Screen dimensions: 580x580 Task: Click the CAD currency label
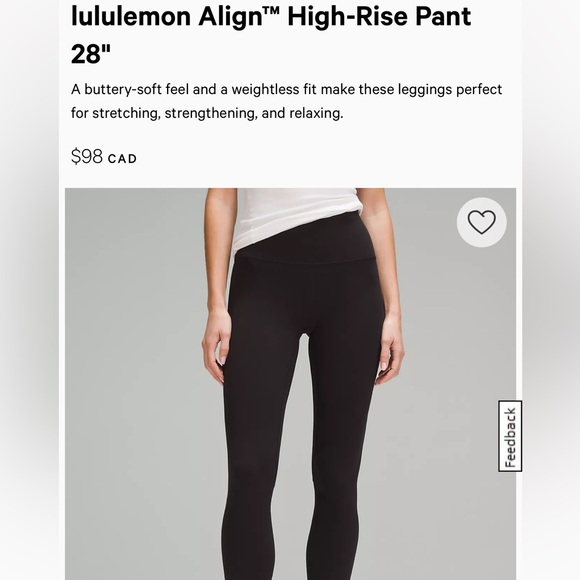click(x=122, y=159)
